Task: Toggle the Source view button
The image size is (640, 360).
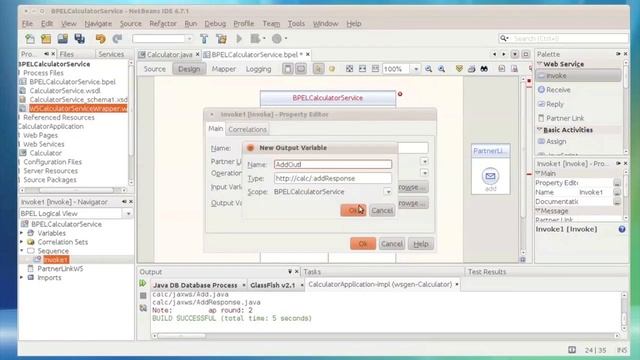Action: [x=155, y=69]
